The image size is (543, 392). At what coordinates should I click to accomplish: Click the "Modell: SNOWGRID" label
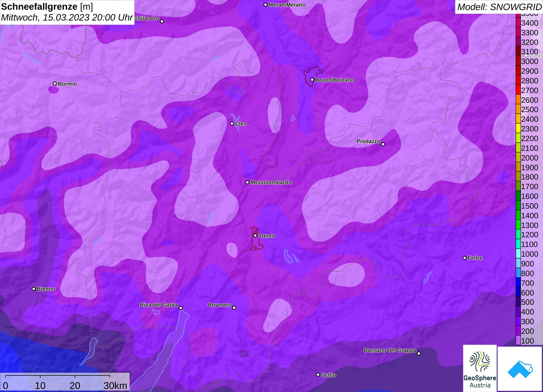tap(499, 7)
